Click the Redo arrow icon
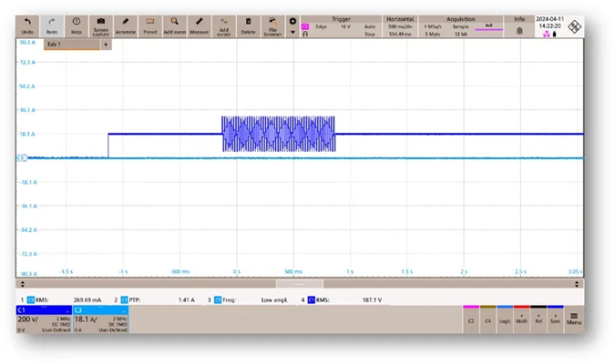This screenshot has width=615, height=364. [x=52, y=25]
